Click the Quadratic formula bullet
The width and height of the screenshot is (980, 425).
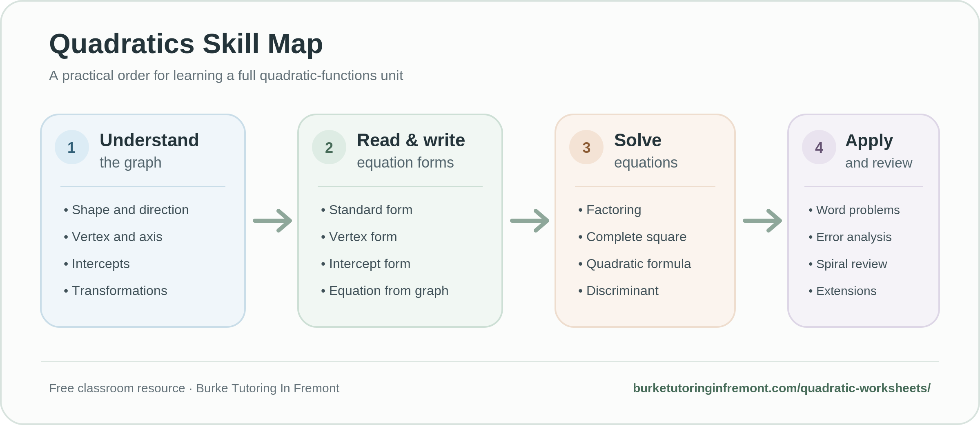click(x=635, y=264)
